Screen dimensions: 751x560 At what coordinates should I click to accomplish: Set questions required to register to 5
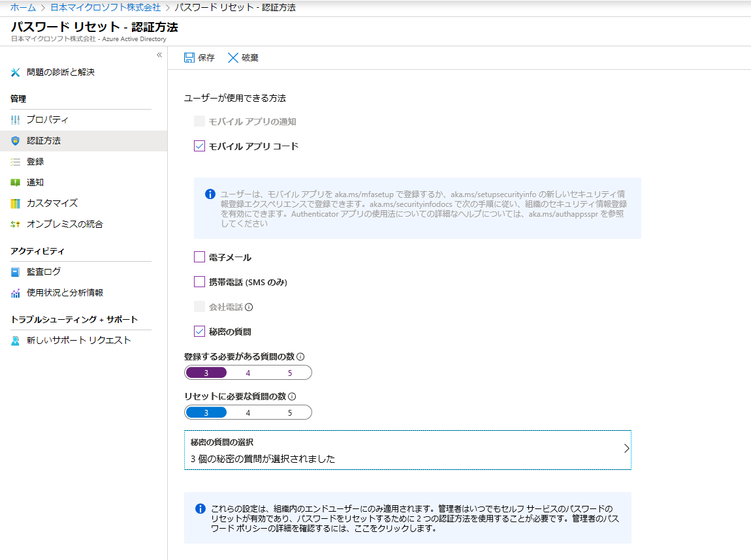click(290, 373)
